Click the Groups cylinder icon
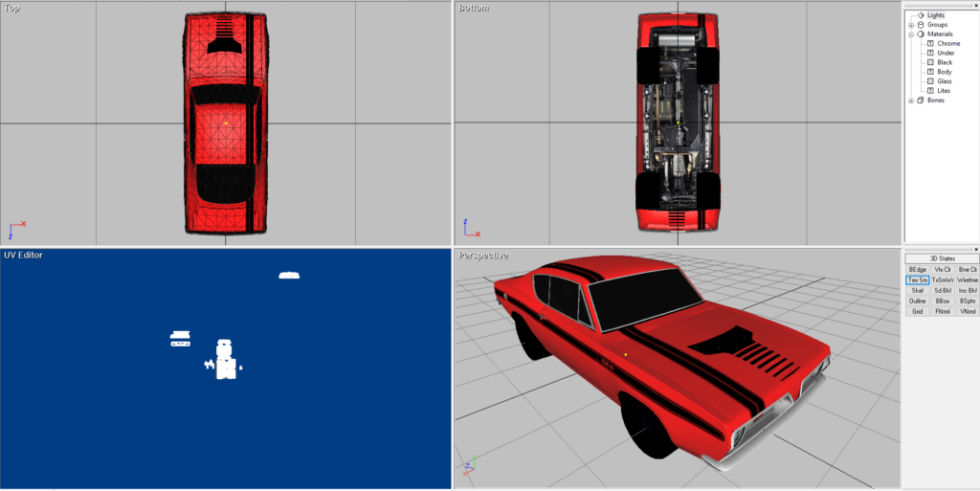This screenshot has width=980, height=491. tap(921, 25)
